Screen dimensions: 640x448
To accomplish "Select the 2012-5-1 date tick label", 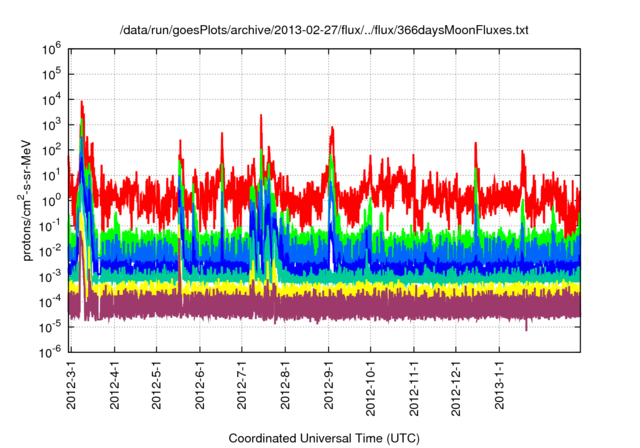I will tap(157, 385).
